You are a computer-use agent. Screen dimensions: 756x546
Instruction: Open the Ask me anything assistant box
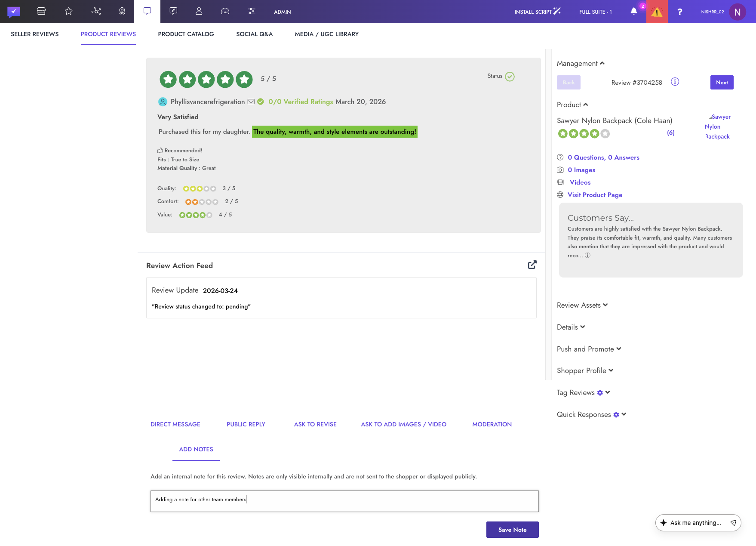tap(698, 523)
